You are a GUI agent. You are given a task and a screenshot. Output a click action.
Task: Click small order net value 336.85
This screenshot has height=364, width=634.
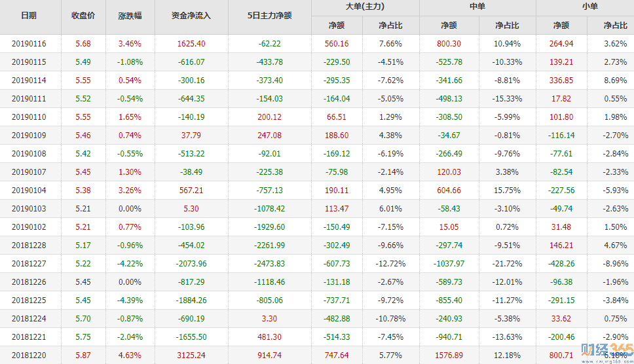[561, 81]
